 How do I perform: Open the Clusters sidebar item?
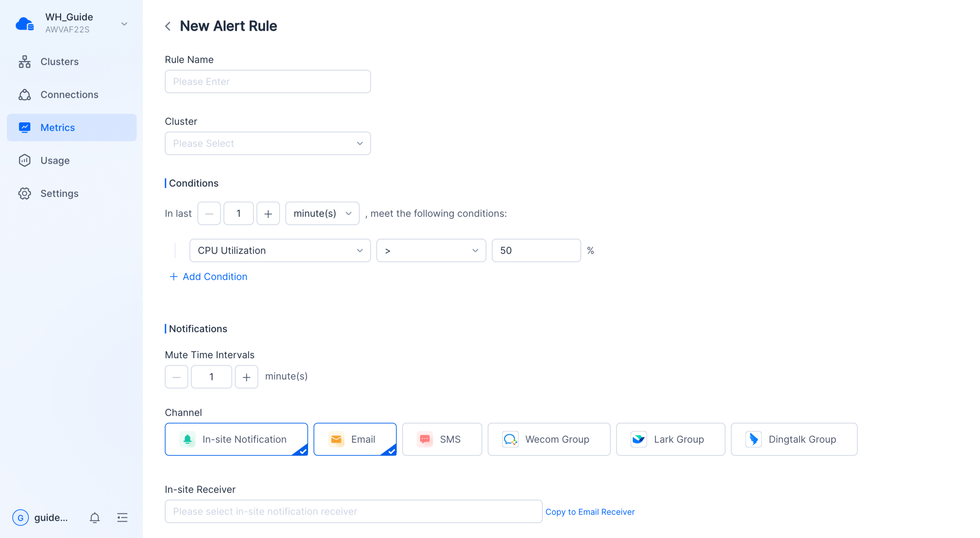coord(71,61)
